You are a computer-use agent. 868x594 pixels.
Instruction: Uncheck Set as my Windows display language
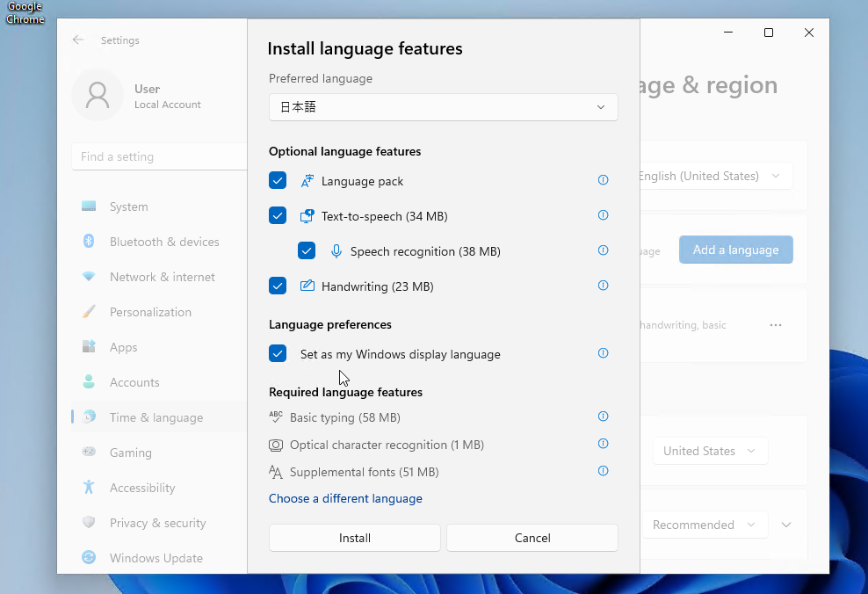[278, 354]
